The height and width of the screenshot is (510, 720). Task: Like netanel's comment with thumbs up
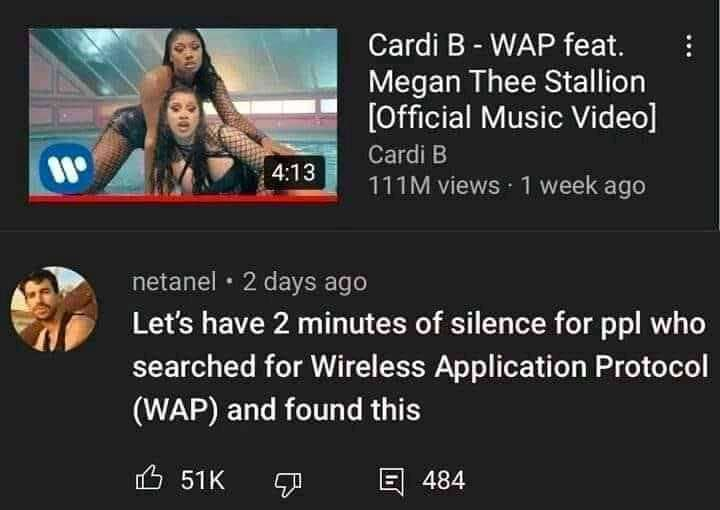[149, 478]
